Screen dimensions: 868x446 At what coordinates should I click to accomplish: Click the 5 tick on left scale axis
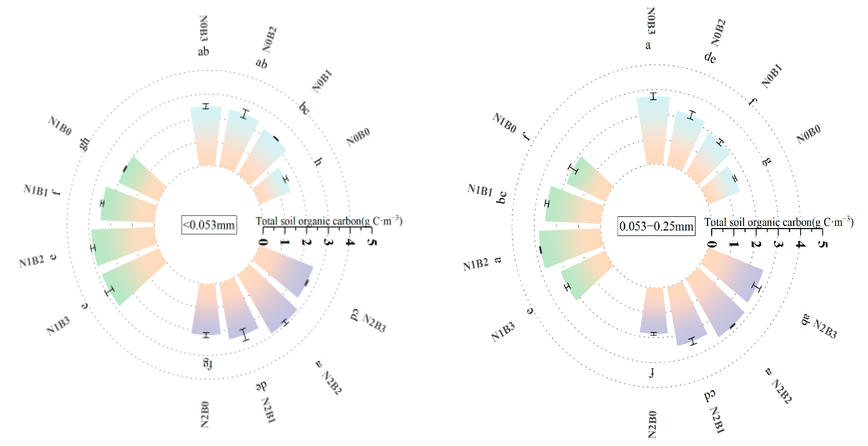[371, 242]
